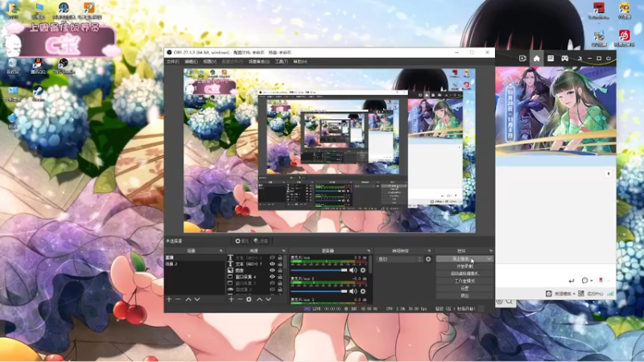The width and height of the screenshot is (644, 362).
Task: Click the 退出 exit button in Controls
Action: point(464,295)
